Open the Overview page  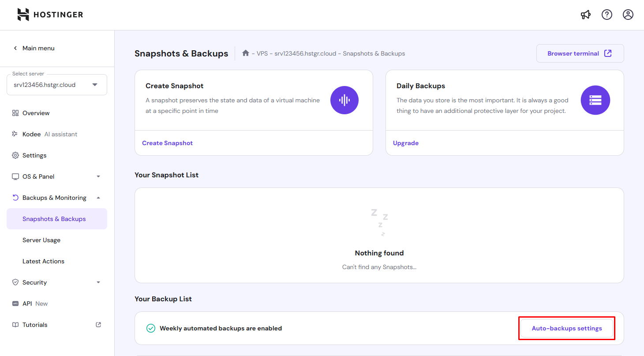click(x=36, y=113)
